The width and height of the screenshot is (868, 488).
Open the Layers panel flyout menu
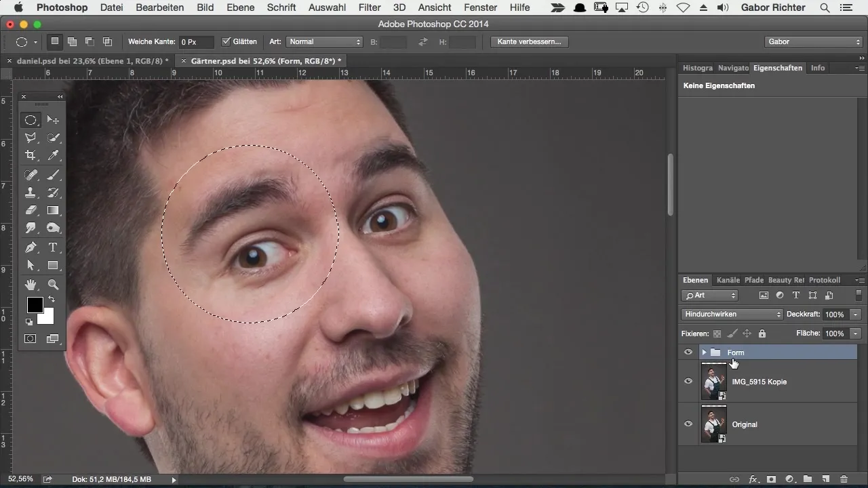(x=860, y=280)
